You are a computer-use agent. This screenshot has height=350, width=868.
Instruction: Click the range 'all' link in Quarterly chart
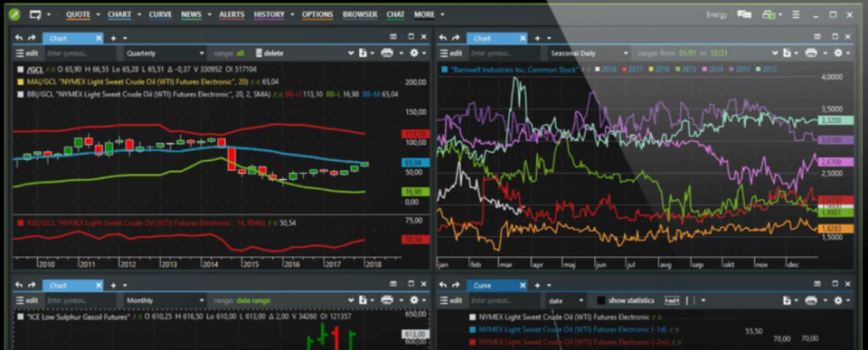(240, 53)
